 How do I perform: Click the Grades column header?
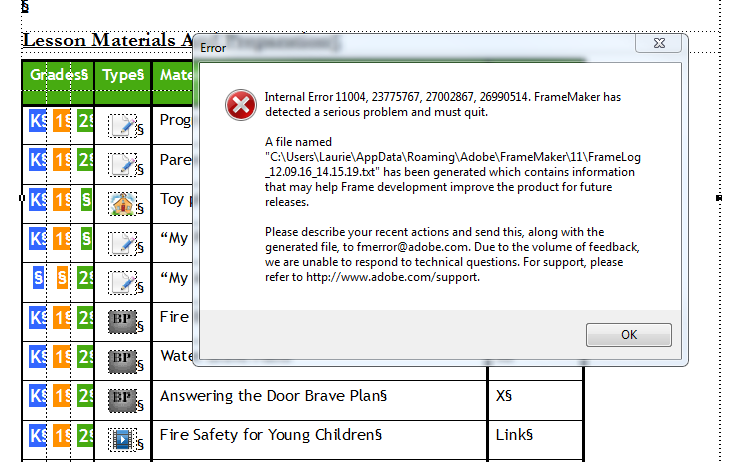coord(58,74)
